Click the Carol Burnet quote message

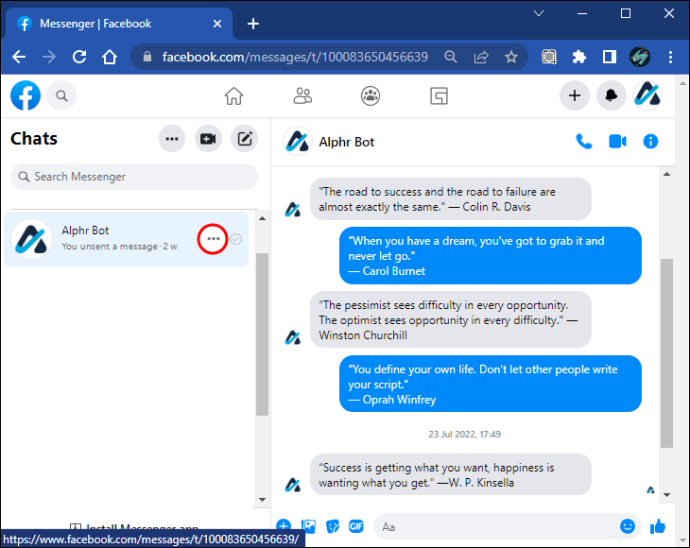[x=490, y=256]
